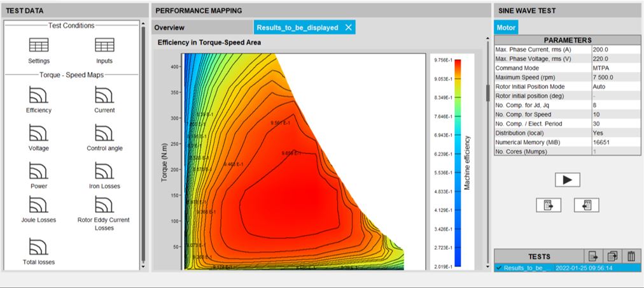Edit the Command Mode MTPA value

tap(615, 68)
